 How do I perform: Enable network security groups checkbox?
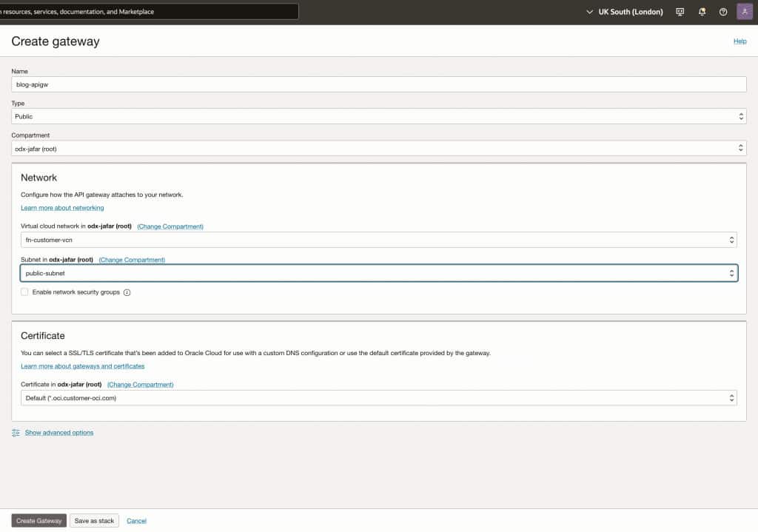coord(24,292)
